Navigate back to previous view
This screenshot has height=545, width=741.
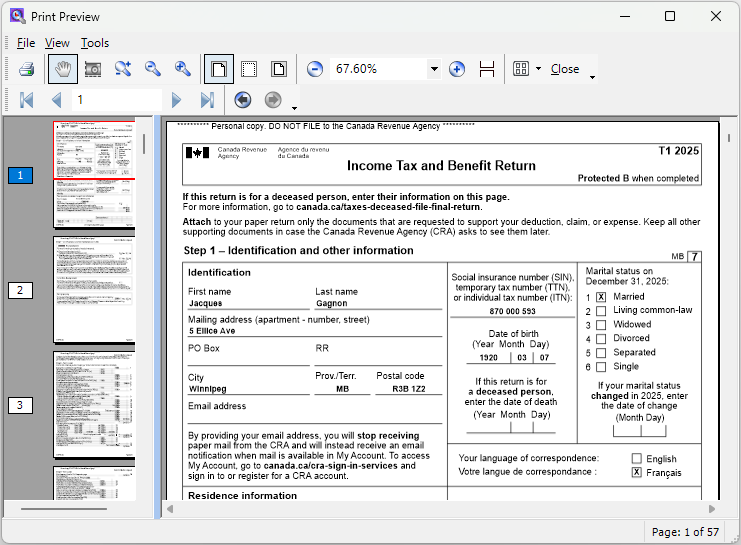tap(242, 100)
